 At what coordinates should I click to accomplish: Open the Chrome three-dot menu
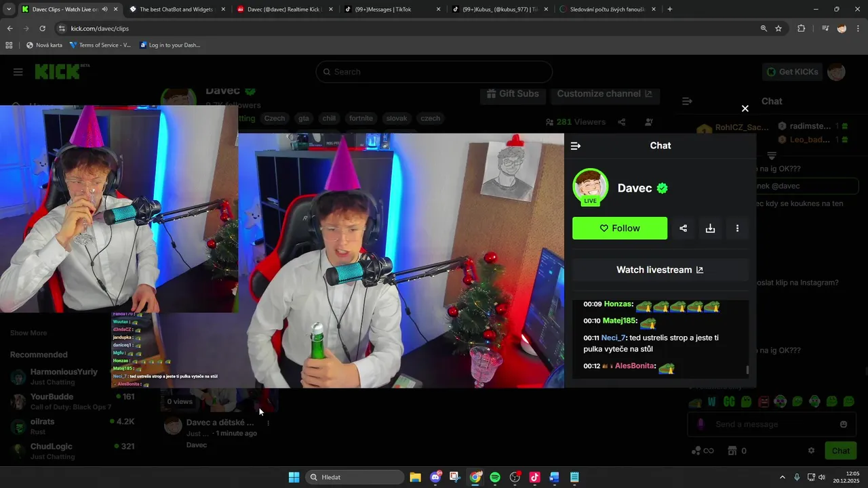[x=859, y=28]
